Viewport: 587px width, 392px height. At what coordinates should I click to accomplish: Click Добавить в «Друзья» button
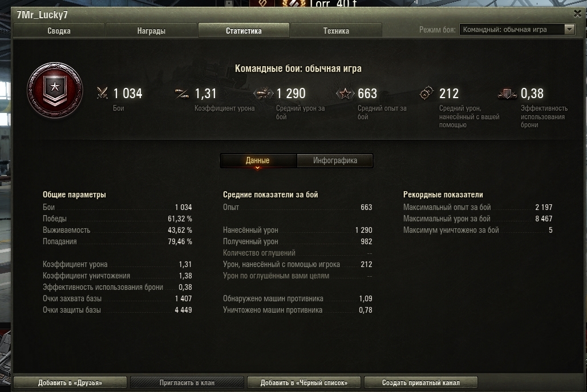pos(70,382)
